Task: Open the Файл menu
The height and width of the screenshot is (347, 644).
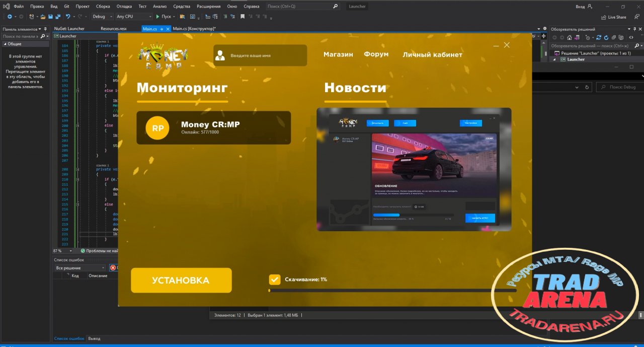Action: (x=19, y=7)
